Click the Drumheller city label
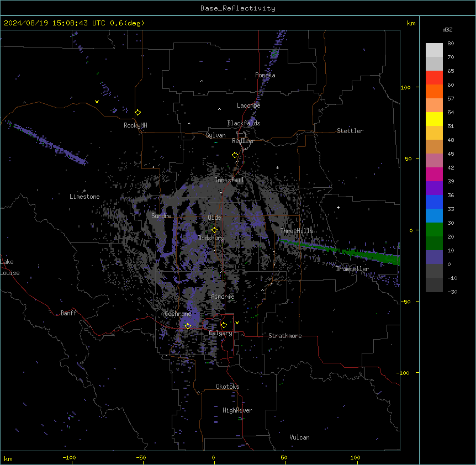 [x=352, y=269]
